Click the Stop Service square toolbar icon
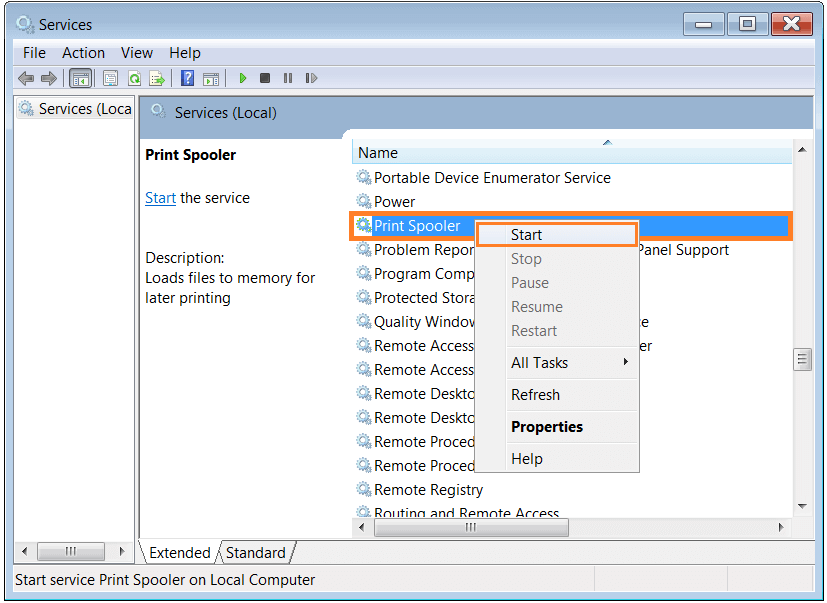The height and width of the screenshot is (603, 827). tap(265, 78)
